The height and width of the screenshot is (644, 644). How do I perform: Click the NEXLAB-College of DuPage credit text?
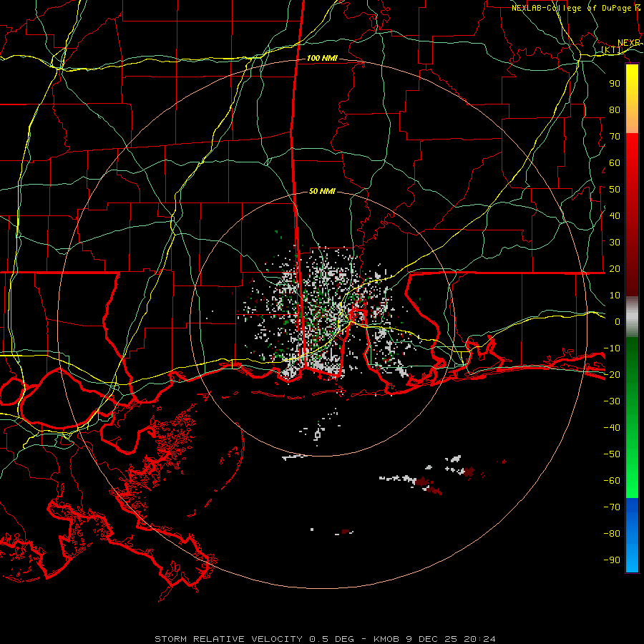click(x=576, y=8)
